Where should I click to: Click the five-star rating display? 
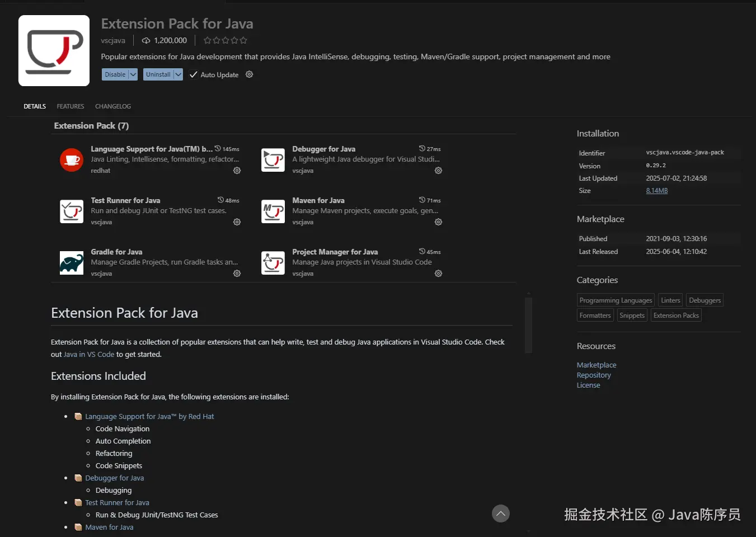click(225, 40)
